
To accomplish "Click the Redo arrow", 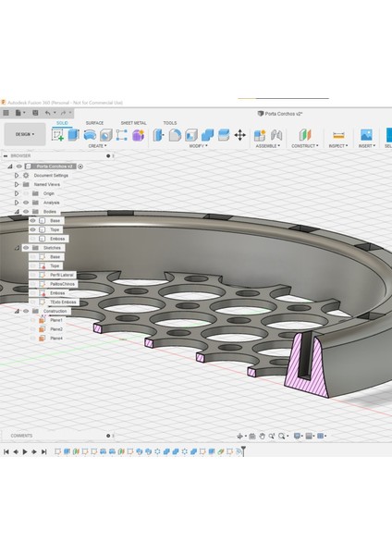I will tap(63, 113).
